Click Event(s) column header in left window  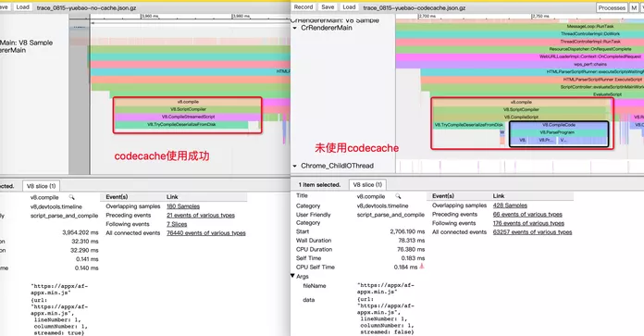tap(117, 197)
